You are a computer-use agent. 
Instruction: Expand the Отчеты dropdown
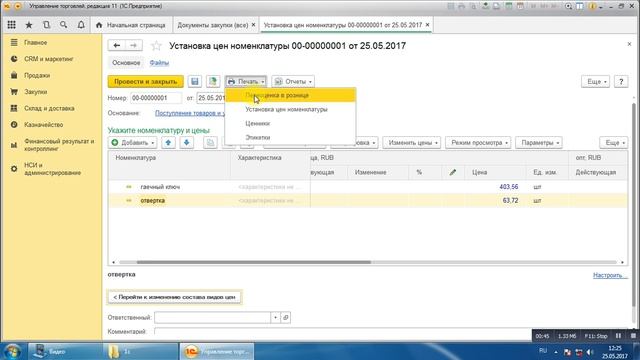point(293,82)
